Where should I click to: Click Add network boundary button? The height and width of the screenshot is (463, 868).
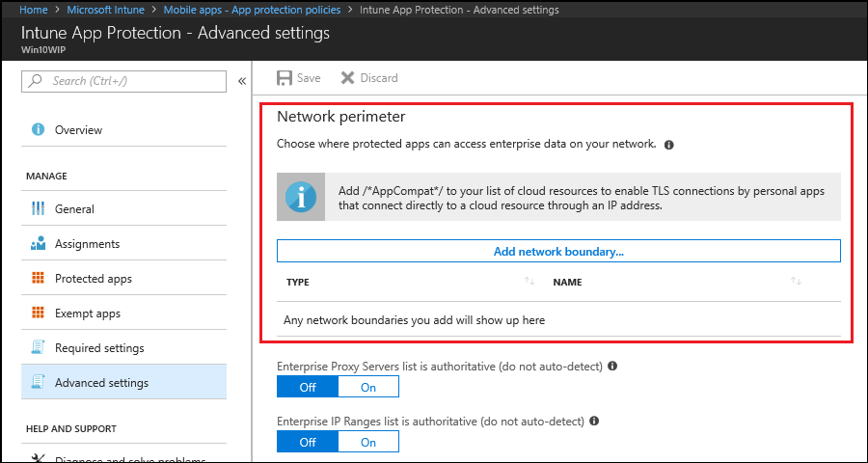[x=558, y=251]
